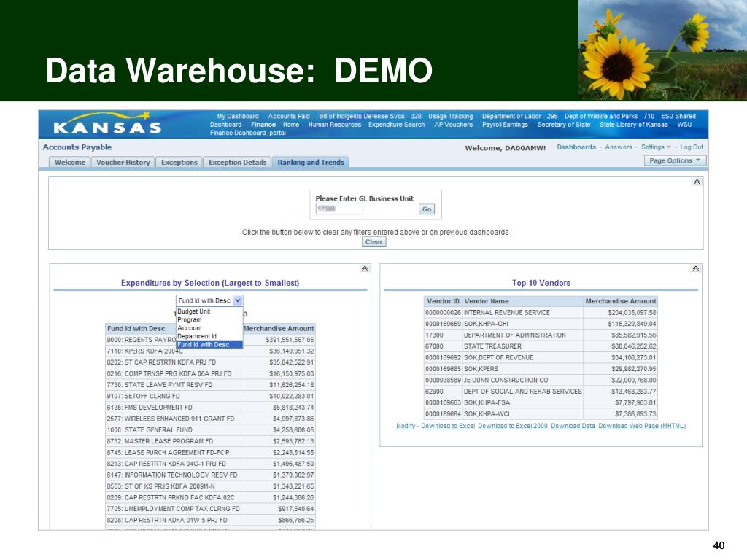The height and width of the screenshot is (560, 747).
Task: Focus the GL Business Unit input field
Action: 338,209
